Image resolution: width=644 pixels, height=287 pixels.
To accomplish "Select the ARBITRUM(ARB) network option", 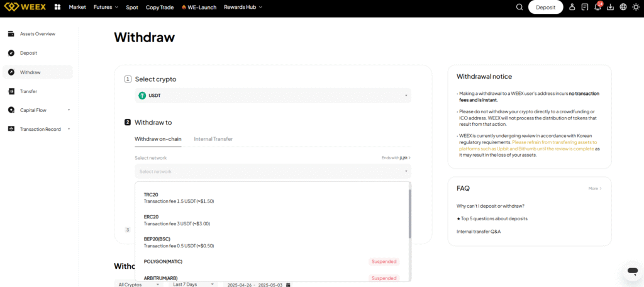I will (272, 278).
